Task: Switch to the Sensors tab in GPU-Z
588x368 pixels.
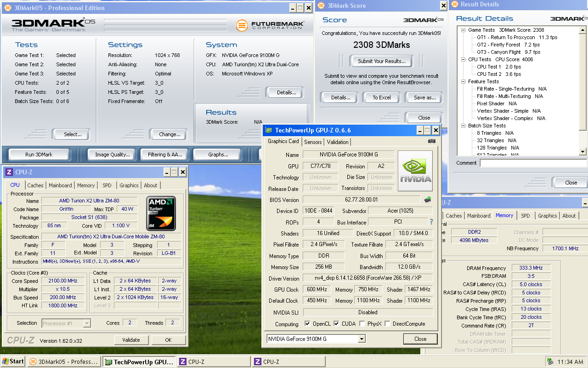Action: point(313,142)
